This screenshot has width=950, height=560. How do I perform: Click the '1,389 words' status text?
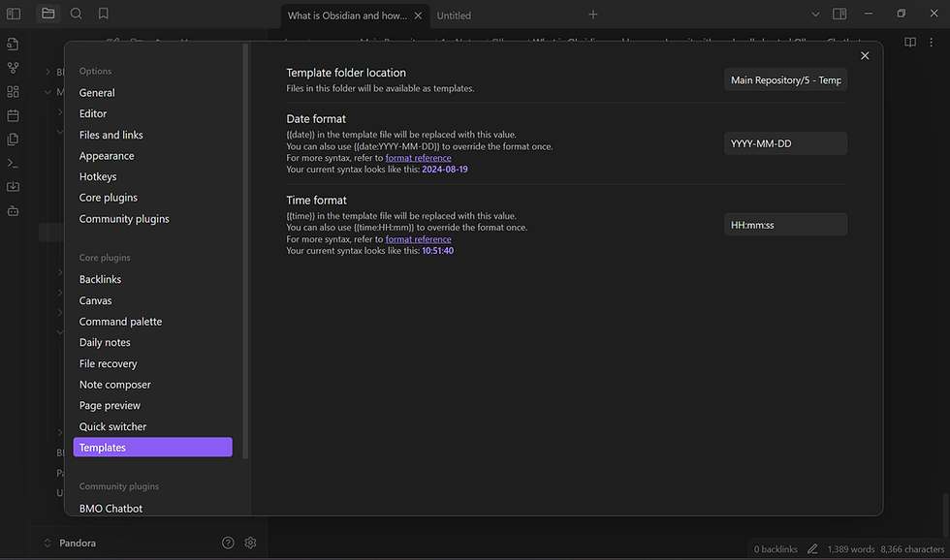pos(851,549)
